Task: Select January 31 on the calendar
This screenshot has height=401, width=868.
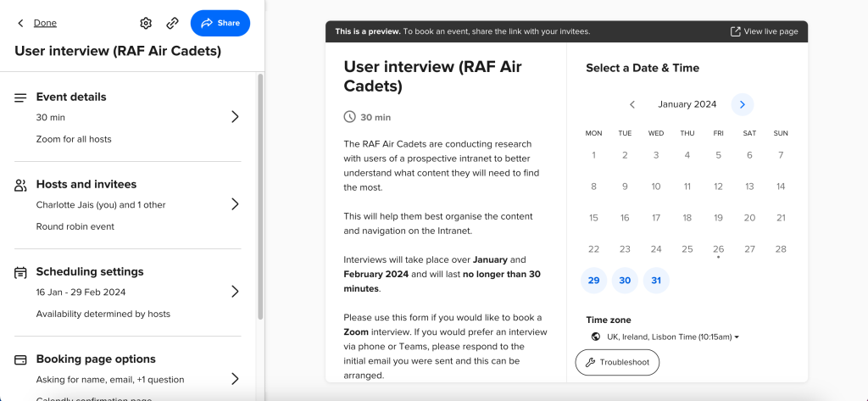Action: 656,281
